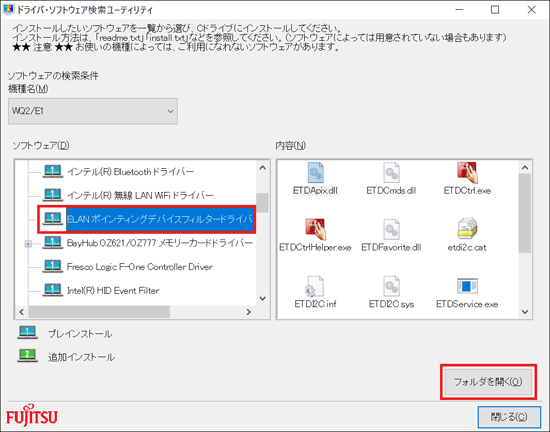Viewport: 550px width, 432px height.
Task: Click software list scroll right arrow
Action: [x=248, y=312]
